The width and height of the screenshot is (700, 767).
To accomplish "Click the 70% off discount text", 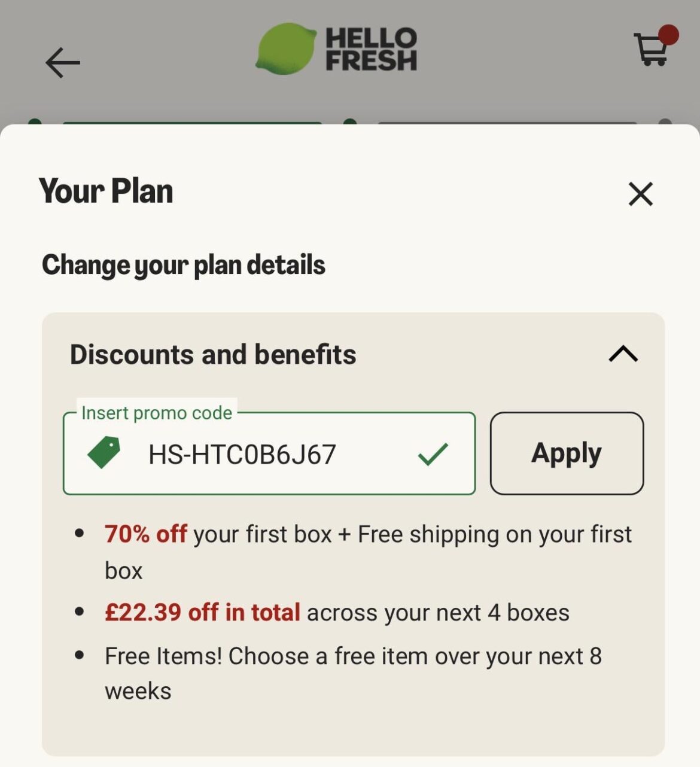I will point(145,534).
